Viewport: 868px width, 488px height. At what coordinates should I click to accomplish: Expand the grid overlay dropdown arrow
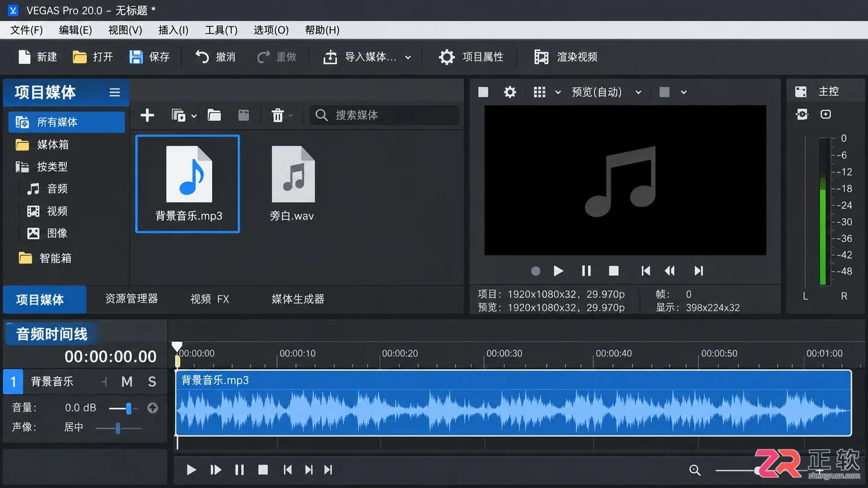coord(558,92)
